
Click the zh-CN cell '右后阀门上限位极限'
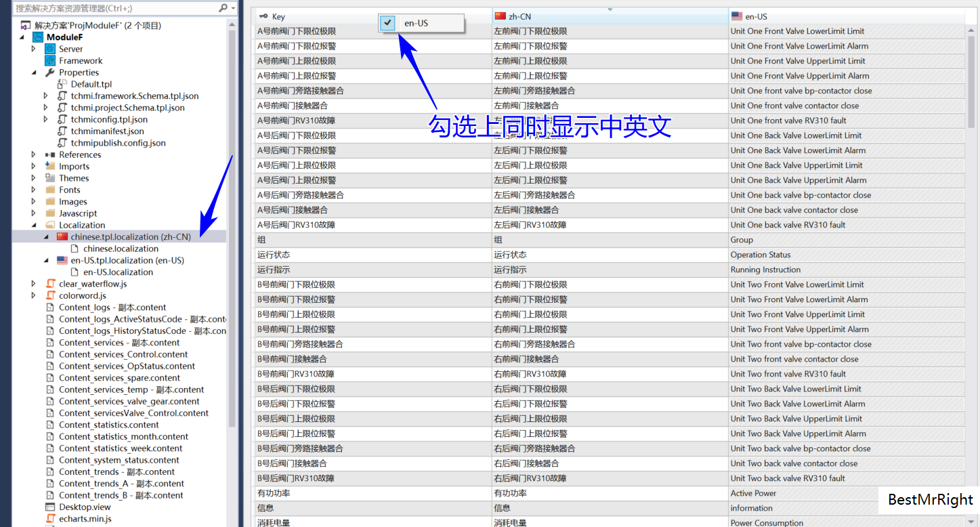tap(610, 419)
